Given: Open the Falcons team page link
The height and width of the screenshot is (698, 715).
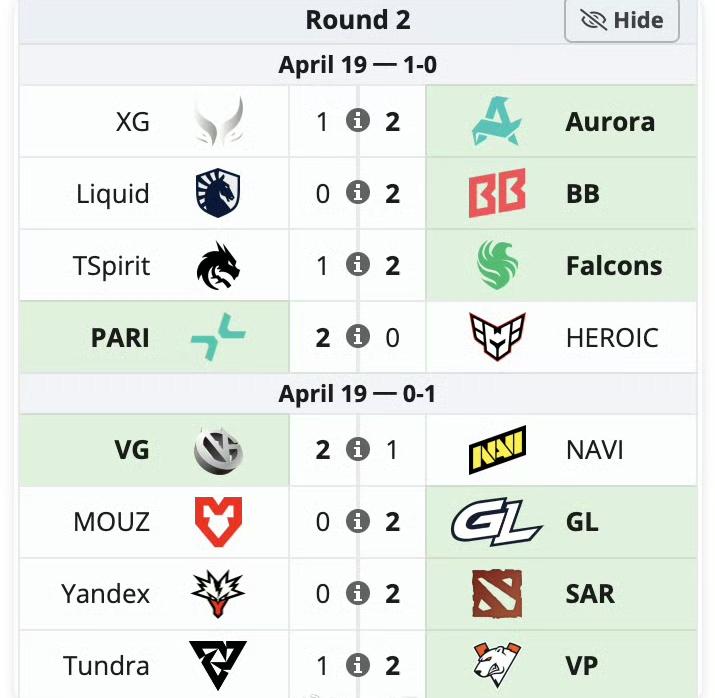Looking at the screenshot, I should 613,266.
